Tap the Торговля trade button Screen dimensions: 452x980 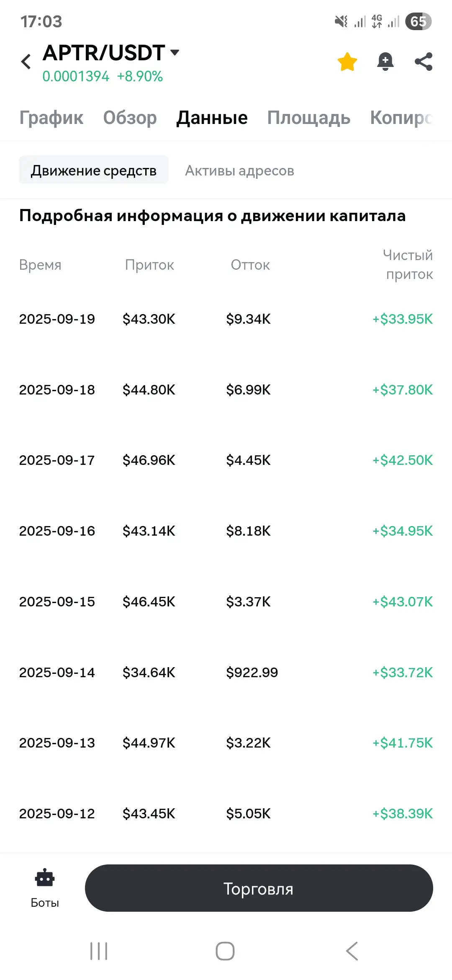pos(259,888)
